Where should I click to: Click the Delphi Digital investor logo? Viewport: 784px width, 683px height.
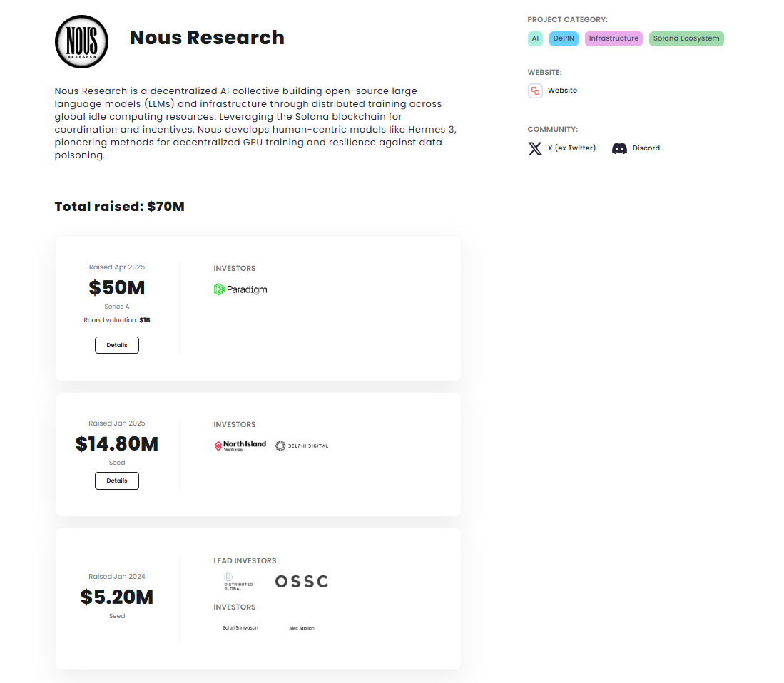[x=302, y=446]
